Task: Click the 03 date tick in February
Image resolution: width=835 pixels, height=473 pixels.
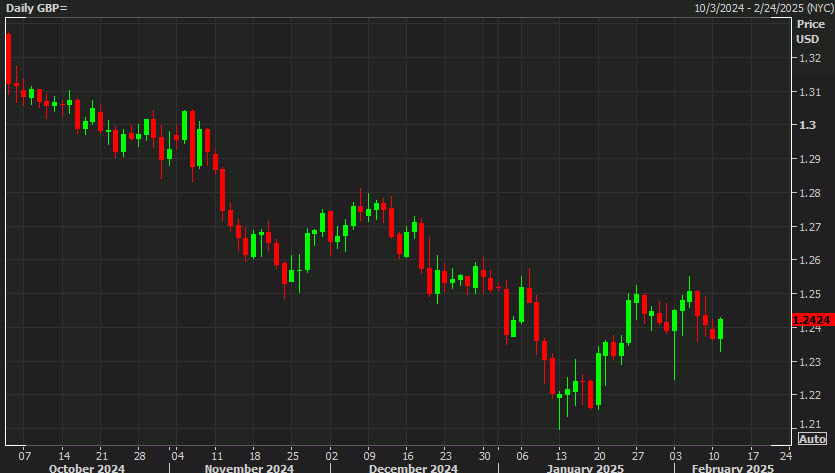Action: [x=675, y=456]
